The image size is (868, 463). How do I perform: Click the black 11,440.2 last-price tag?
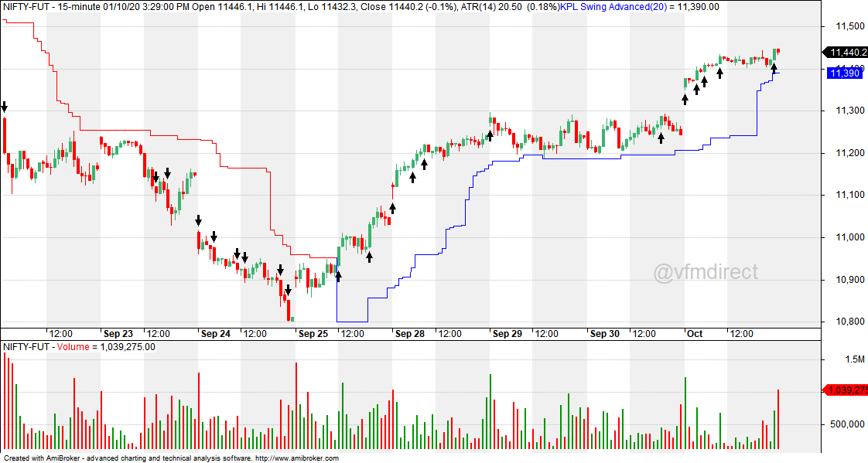click(846, 53)
